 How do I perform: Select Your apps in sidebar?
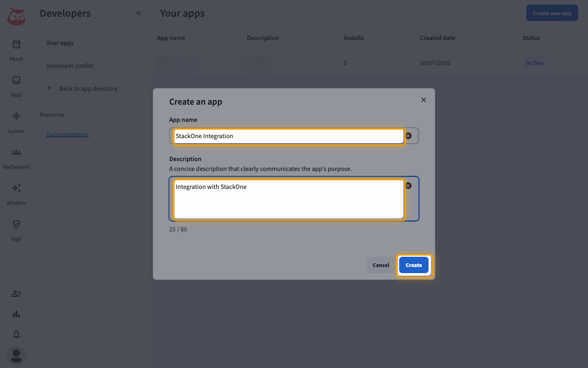click(60, 43)
